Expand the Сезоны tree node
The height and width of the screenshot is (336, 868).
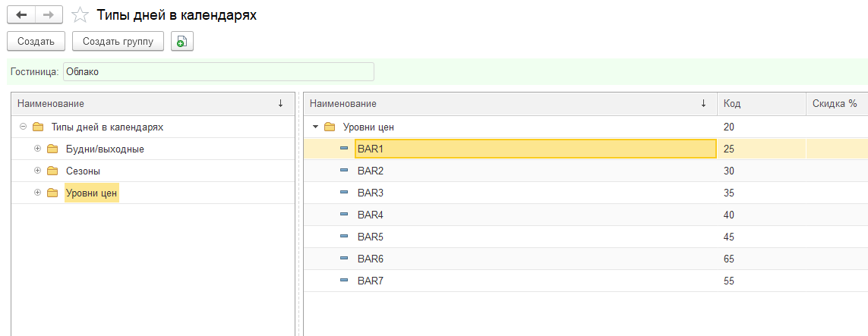[x=38, y=171]
